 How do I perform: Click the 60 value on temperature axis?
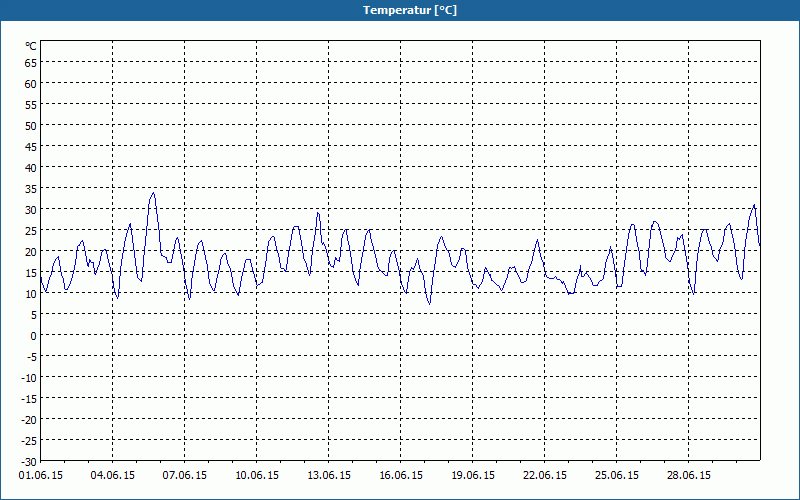click(31, 84)
